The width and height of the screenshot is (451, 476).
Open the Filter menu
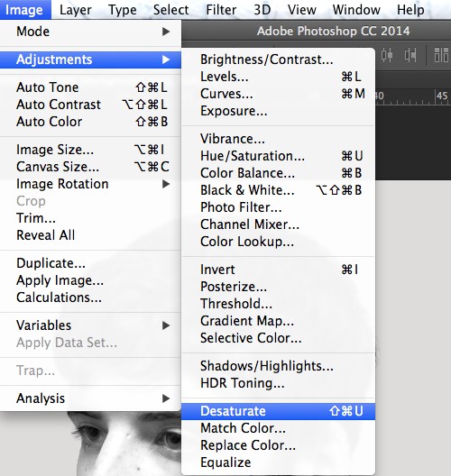(221, 10)
